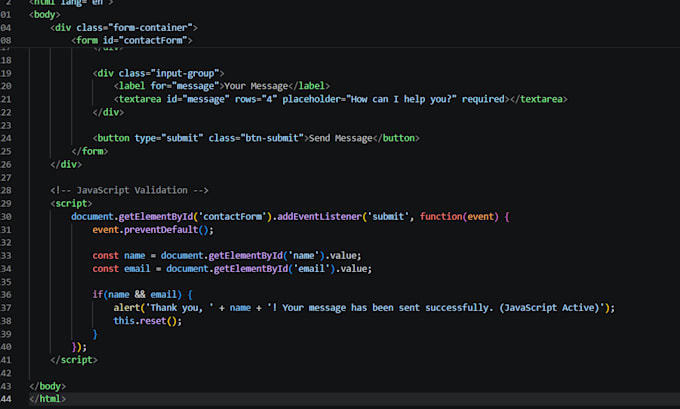Click the label text "Your Message"
Viewport: 680px width, 409px height.
coord(256,86)
